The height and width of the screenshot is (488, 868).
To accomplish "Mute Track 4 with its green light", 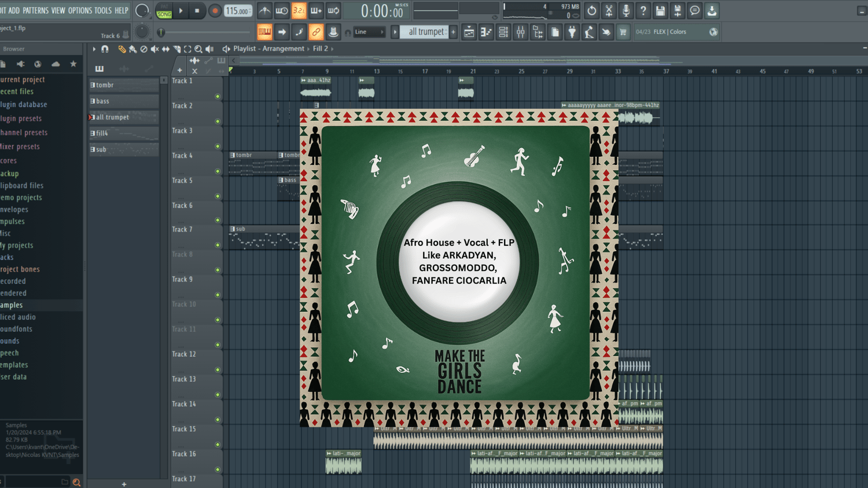I will (218, 171).
